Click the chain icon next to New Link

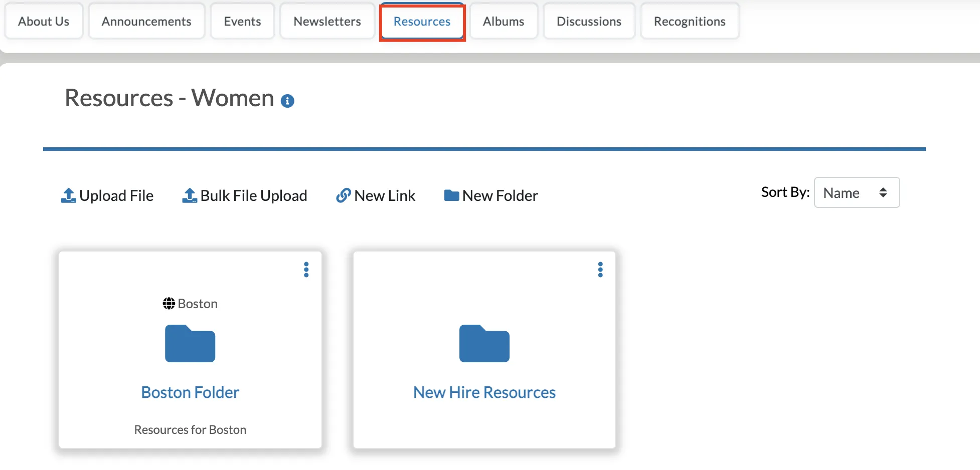click(343, 195)
